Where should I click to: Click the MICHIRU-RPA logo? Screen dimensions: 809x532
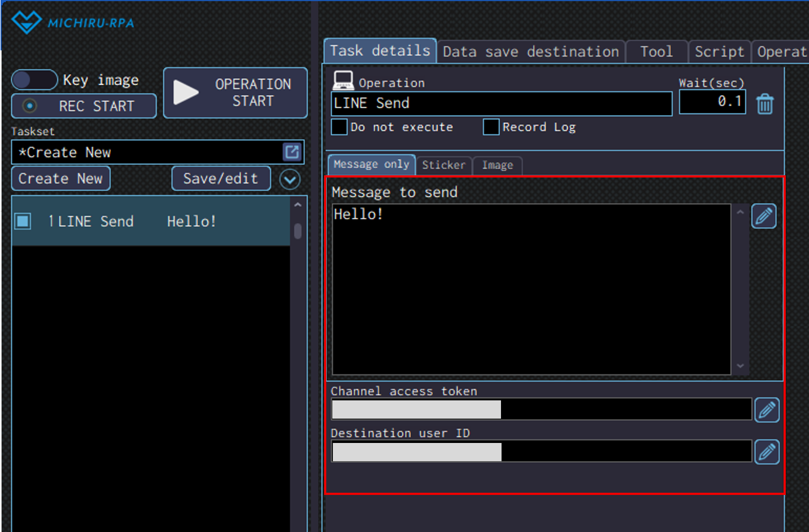pos(73,23)
